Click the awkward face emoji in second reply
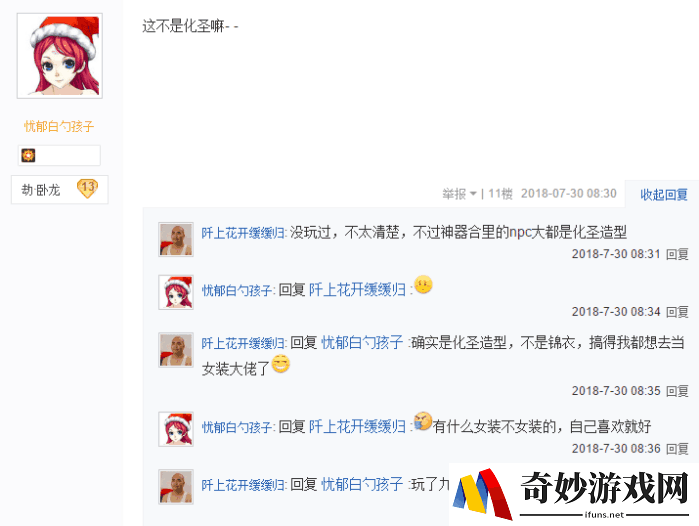This screenshot has height=526, width=699. click(423, 284)
